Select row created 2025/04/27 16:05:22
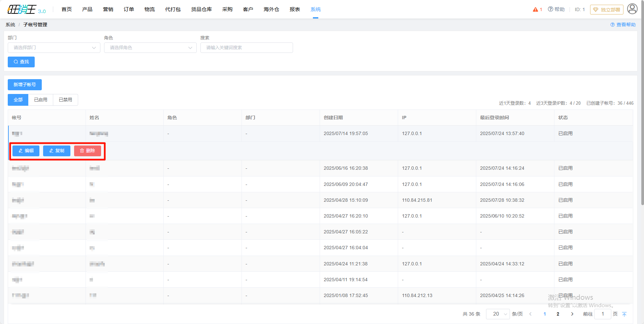The image size is (644, 324). coord(320,232)
